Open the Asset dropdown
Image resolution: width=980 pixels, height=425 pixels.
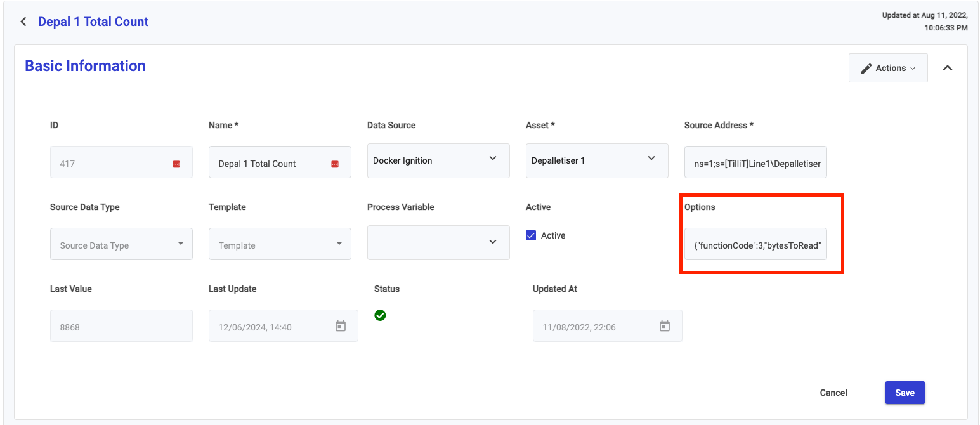(x=597, y=160)
